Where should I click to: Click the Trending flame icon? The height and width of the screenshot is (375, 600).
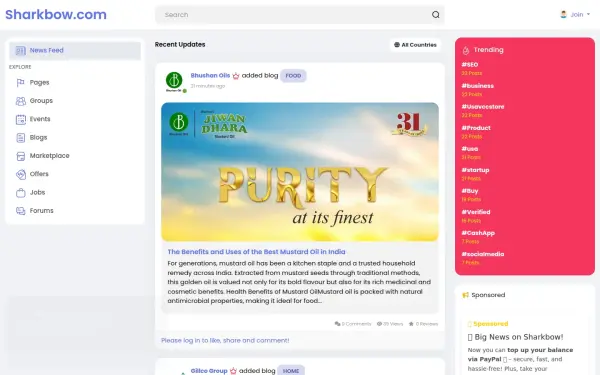(466, 50)
